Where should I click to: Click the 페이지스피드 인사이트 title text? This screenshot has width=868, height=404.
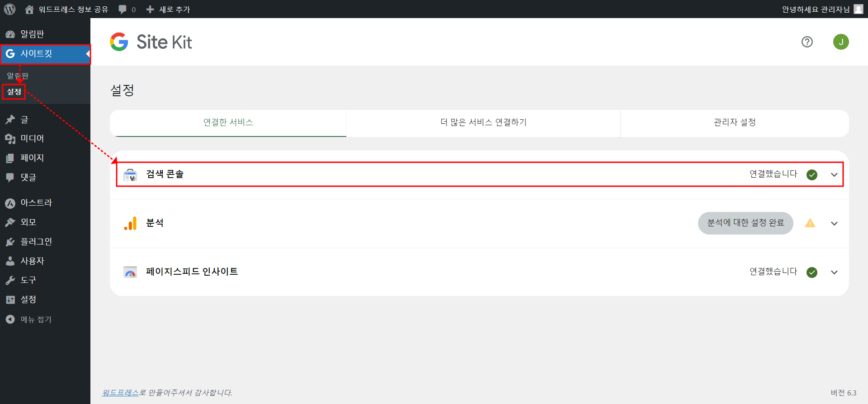(x=192, y=272)
